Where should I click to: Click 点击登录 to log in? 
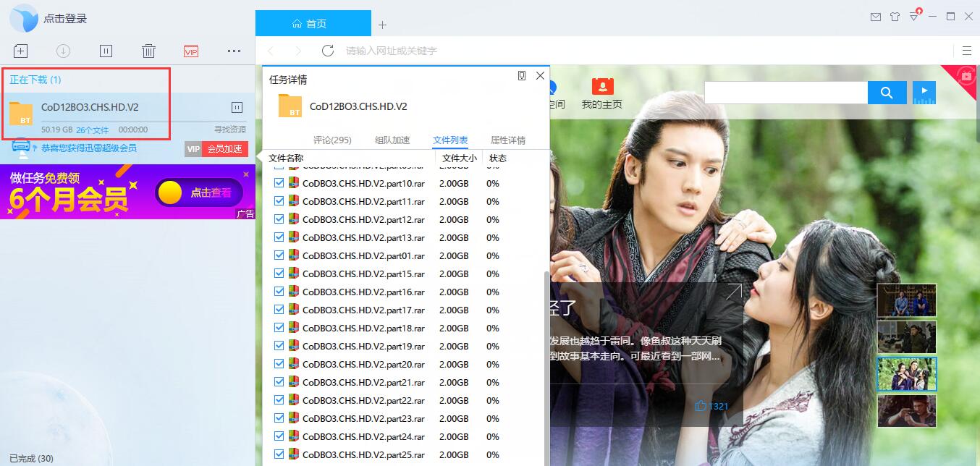(x=65, y=19)
